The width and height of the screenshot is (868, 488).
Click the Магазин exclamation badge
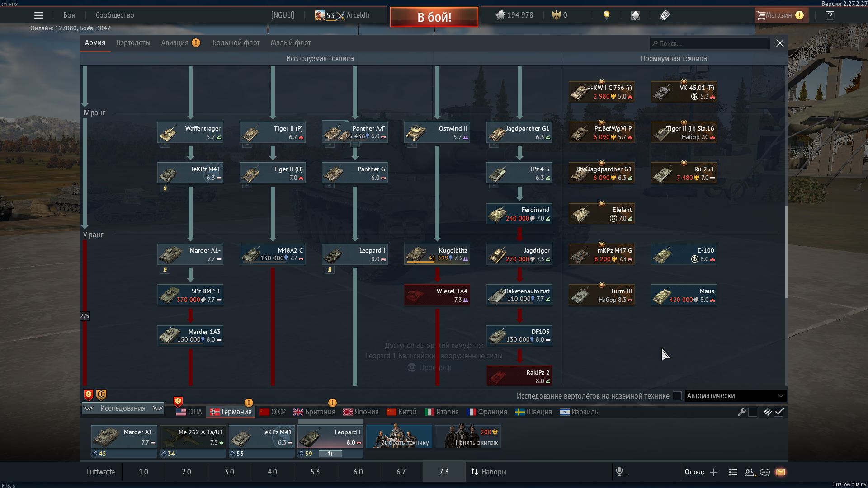click(799, 15)
